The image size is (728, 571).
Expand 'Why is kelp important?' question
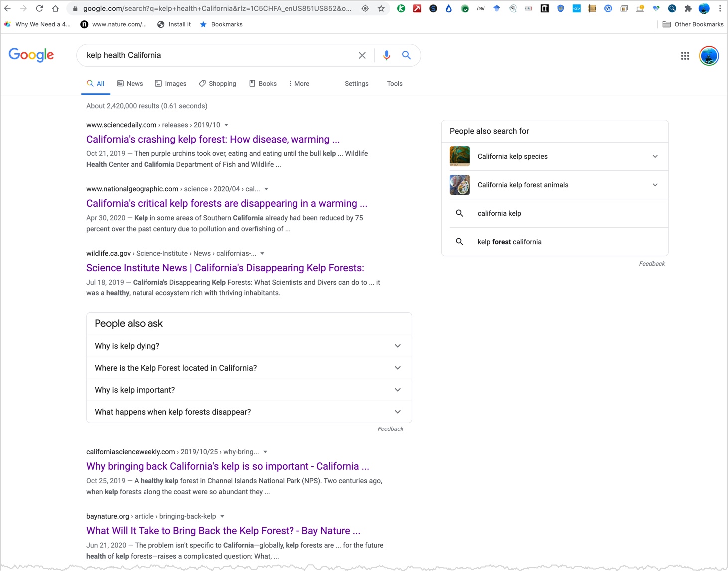pos(249,390)
